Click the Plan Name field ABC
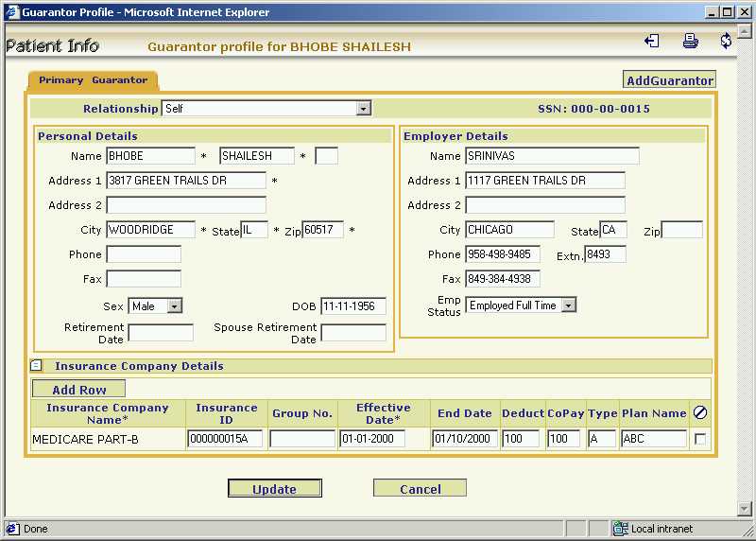Image resolution: width=756 pixels, height=541 pixels. click(654, 439)
